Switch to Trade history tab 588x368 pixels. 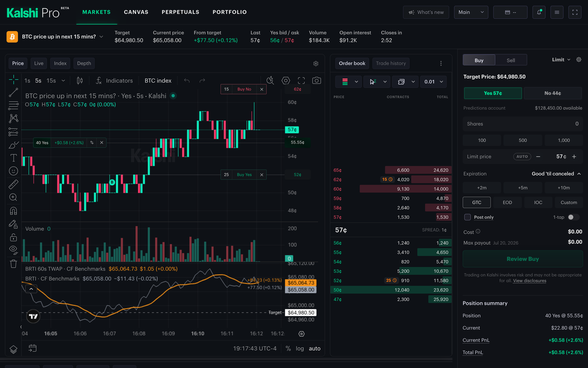[391, 63]
